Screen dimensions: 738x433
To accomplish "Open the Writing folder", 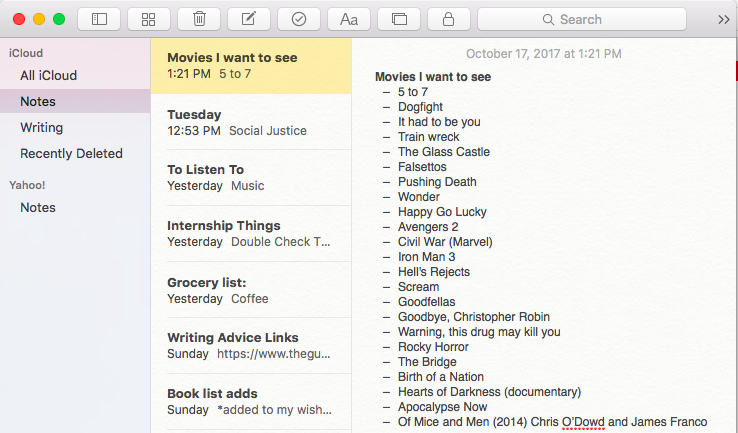I will tap(75, 128).
